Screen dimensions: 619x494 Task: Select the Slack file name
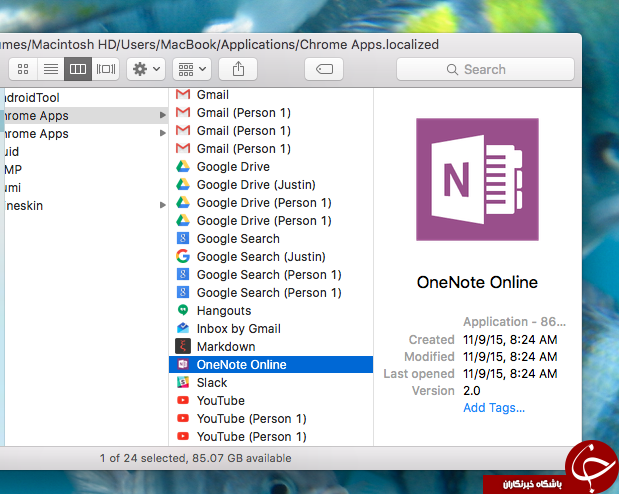pos(212,383)
